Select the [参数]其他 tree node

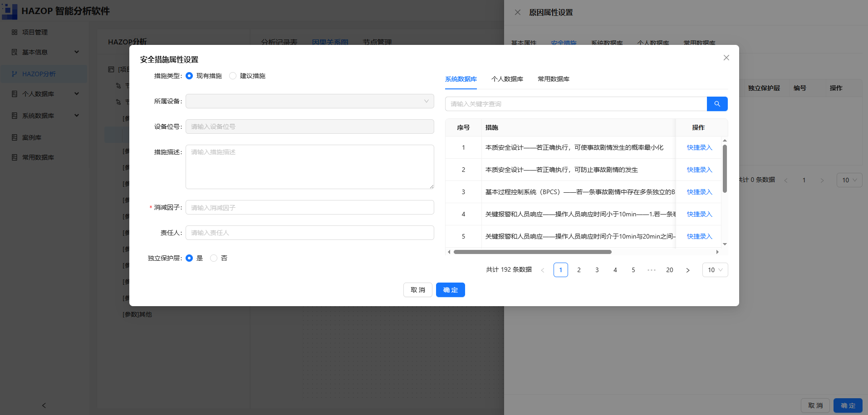pyautogui.click(x=137, y=314)
